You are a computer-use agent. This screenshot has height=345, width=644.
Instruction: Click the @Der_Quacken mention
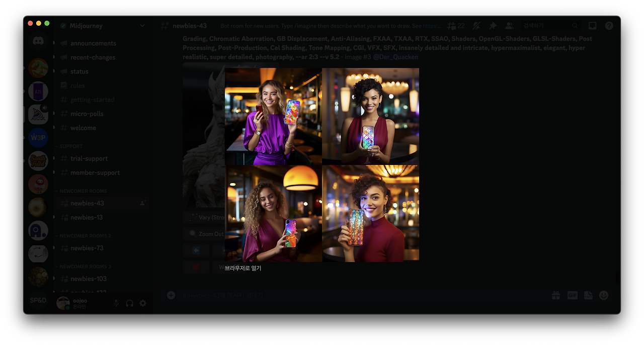tap(395, 57)
